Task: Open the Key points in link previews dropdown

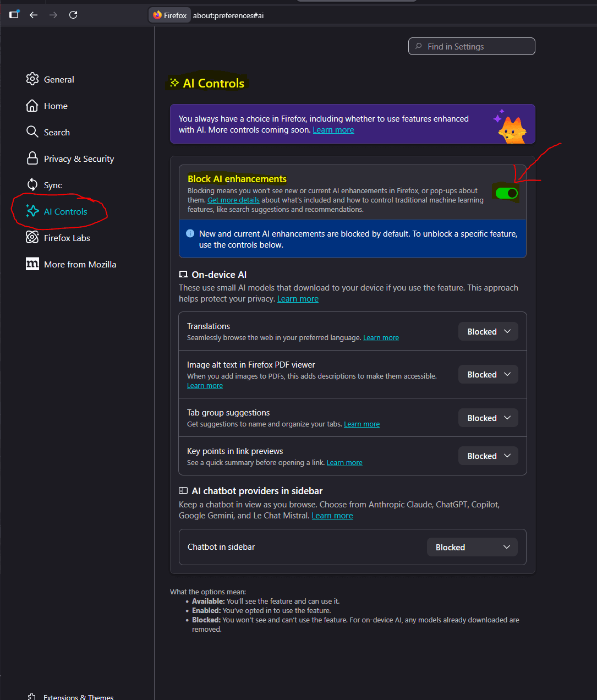Action: tap(489, 456)
